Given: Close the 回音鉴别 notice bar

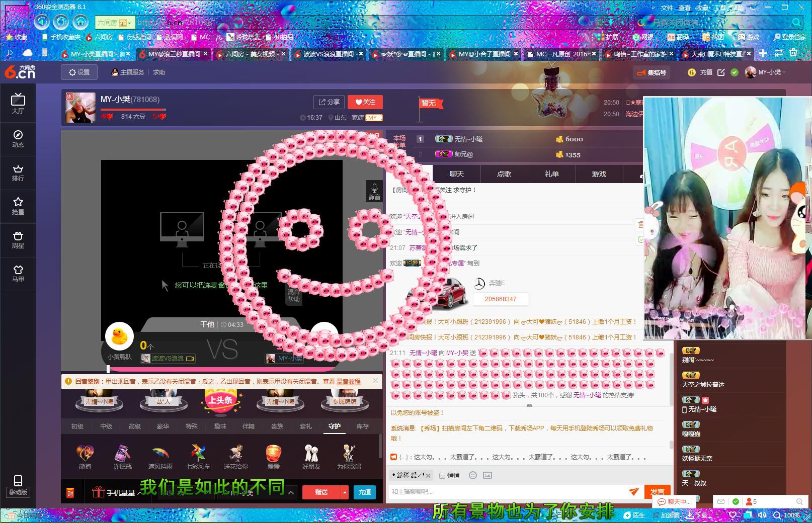Looking at the screenshot, I should click(x=375, y=381).
